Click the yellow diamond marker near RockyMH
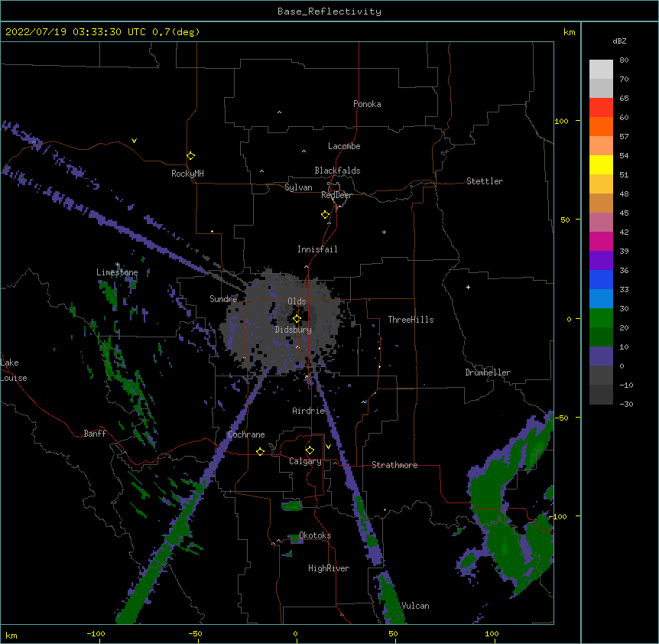 pyautogui.click(x=190, y=156)
